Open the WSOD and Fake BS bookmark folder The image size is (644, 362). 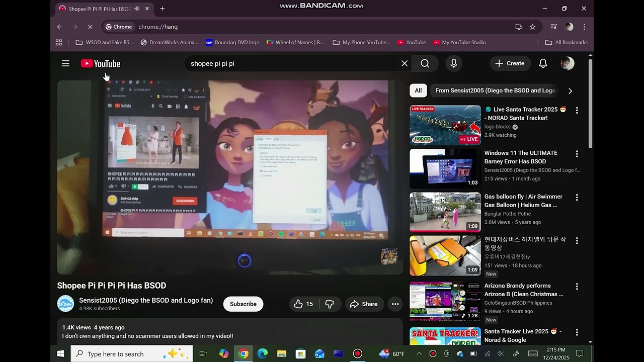pyautogui.click(x=104, y=42)
